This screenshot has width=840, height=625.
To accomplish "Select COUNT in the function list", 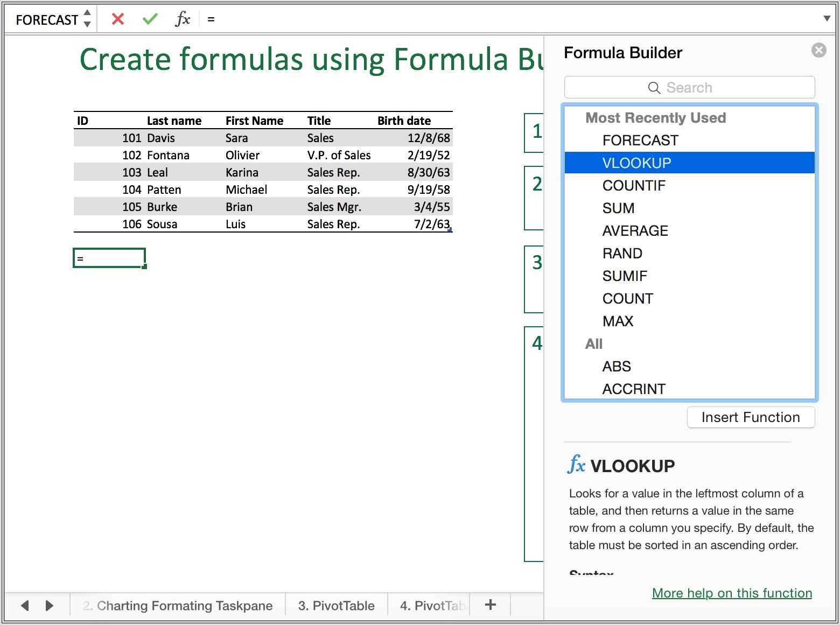I will coord(689,299).
